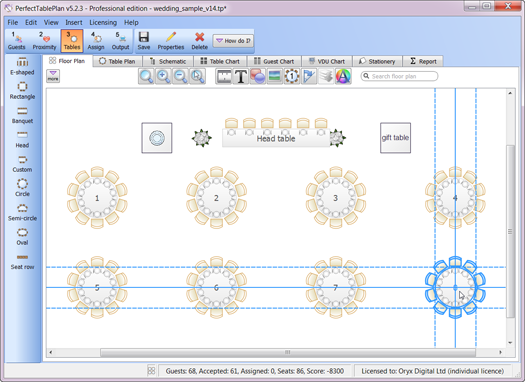This screenshot has width=525, height=382.
Task: Select round table 6
Action: coord(216,288)
